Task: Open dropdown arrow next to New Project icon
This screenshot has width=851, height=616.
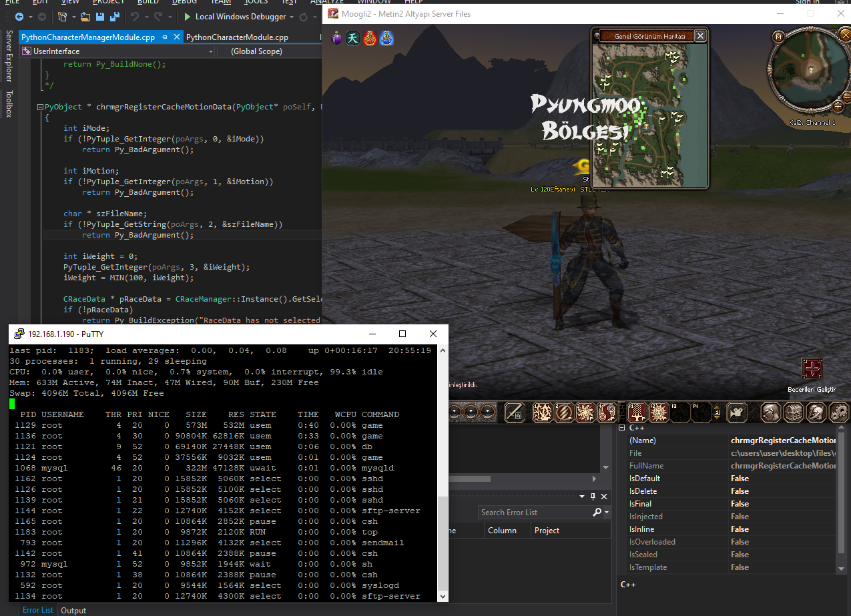Action: pyautogui.click(x=73, y=17)
